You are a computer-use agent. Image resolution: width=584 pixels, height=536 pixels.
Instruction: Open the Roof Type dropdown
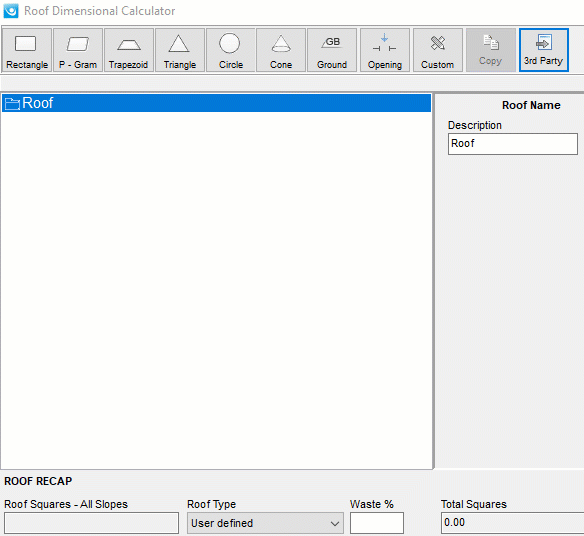click(x=265, y=523)
